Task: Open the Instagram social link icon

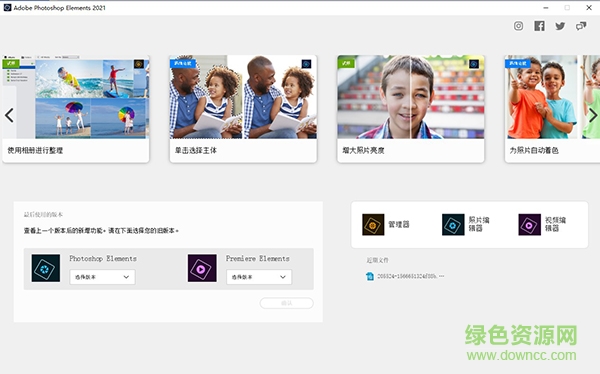Action: 518,26
